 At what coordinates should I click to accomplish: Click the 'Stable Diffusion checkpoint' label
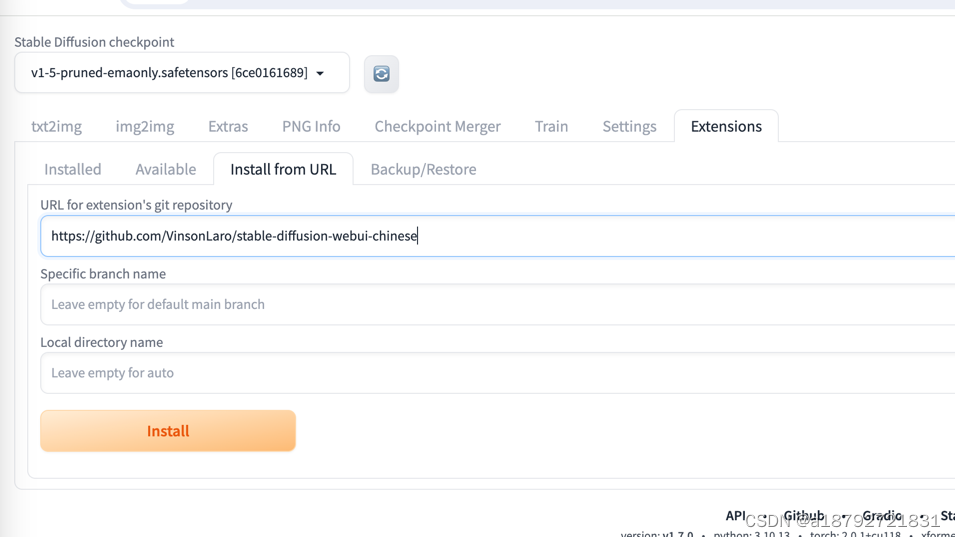tap(94, 41)
